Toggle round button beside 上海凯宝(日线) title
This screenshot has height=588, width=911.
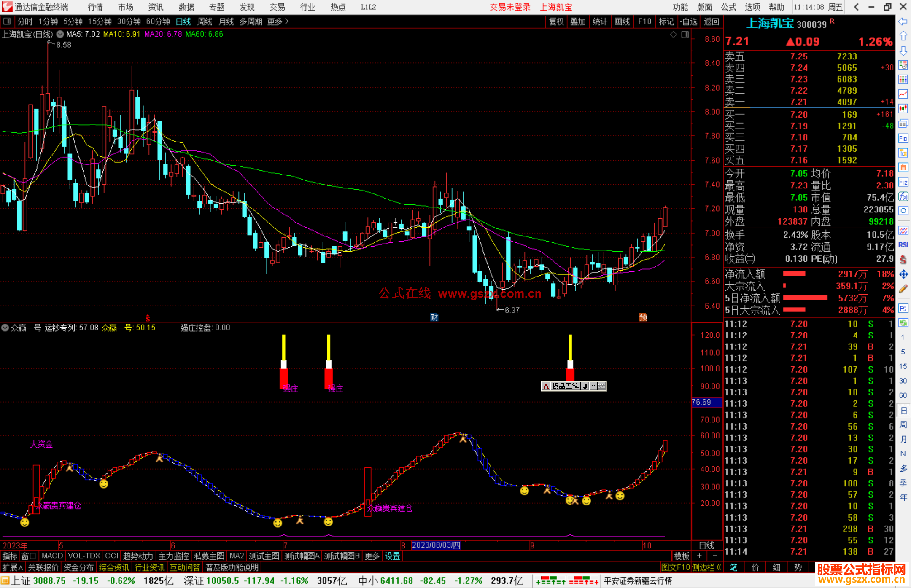tap(60, 34)
